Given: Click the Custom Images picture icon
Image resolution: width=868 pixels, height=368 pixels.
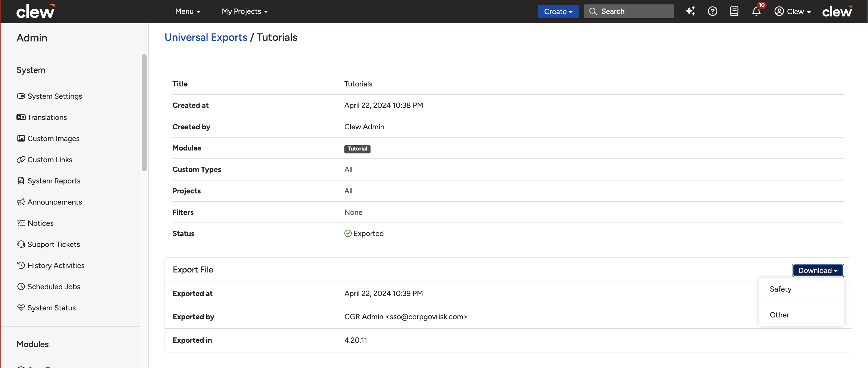Looking at the screenshot, I should click(x=21, y=138).
